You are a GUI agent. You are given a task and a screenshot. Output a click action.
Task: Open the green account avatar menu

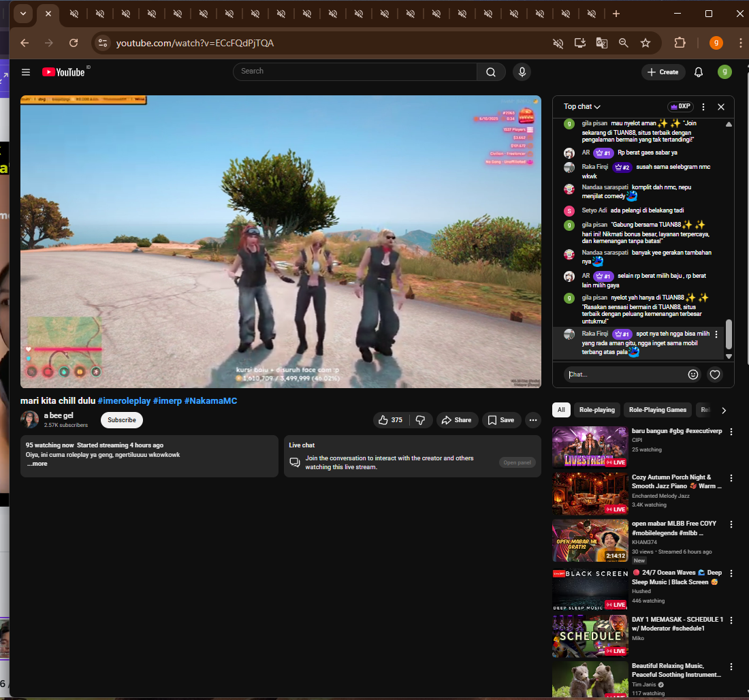tap(724, 72)
